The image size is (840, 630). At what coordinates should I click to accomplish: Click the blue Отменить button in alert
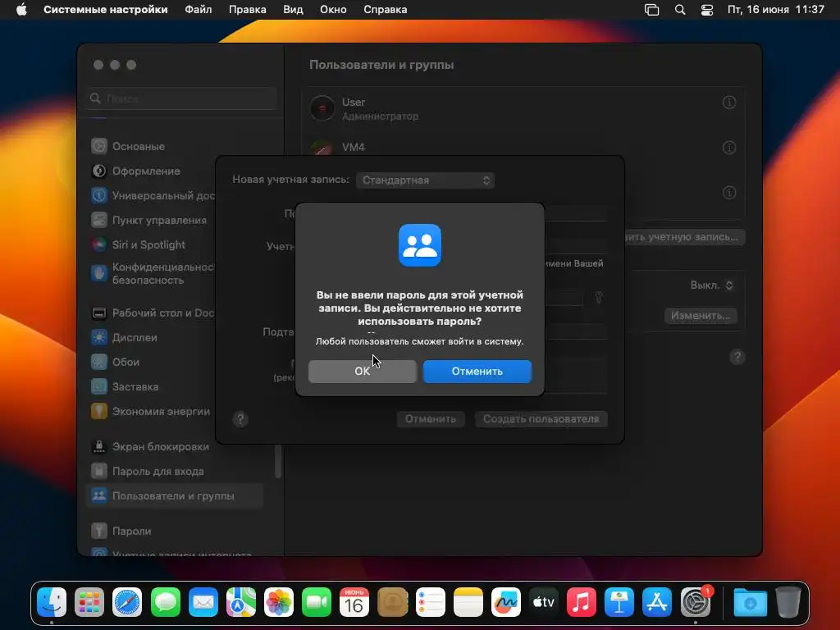tap(477, 372)
